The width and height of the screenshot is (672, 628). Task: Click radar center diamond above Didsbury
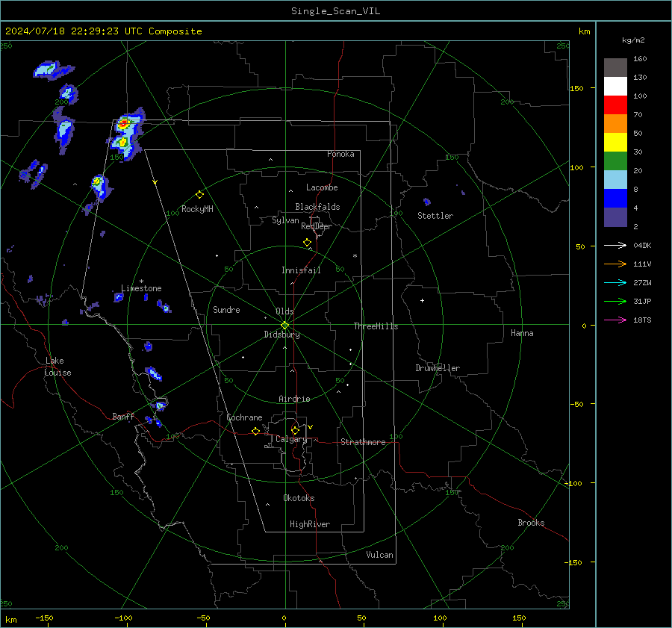point(284,326)
